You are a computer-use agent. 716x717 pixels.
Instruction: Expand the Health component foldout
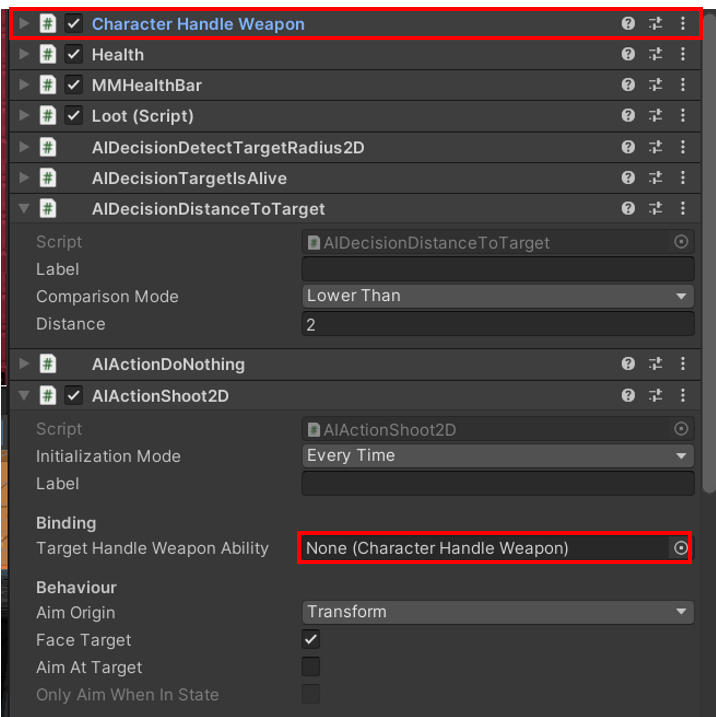24,54
